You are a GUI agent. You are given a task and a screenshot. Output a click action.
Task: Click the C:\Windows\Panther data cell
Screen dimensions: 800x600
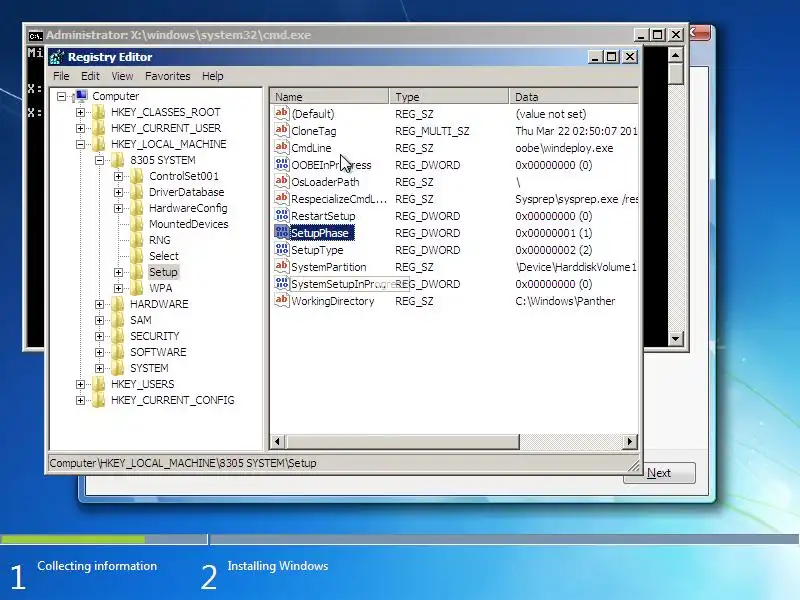[x=565, y=301]
